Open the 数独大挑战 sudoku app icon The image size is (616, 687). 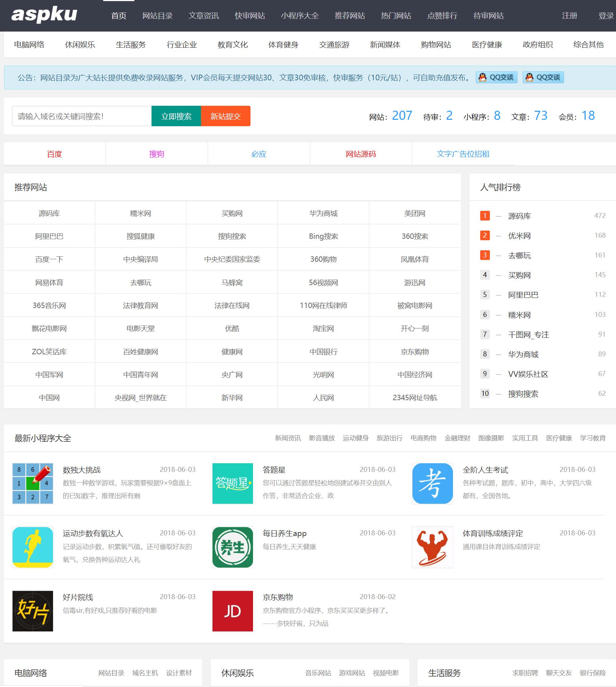click(x=33, y=483)
